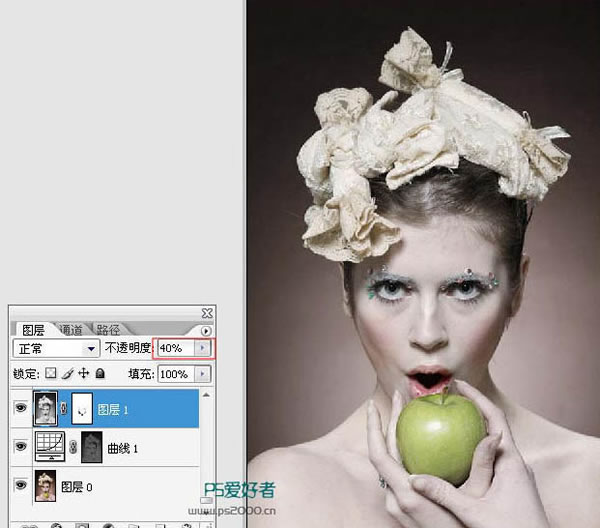Close the layers panel

pyautogui.click(x=207, y=313)
